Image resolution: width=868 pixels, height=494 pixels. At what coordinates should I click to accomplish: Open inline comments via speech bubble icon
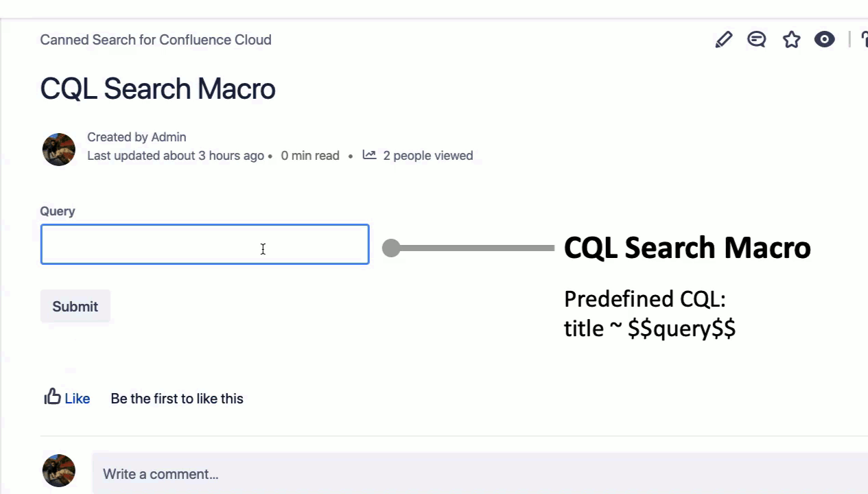pyautogui.click(x=757, y=40)
